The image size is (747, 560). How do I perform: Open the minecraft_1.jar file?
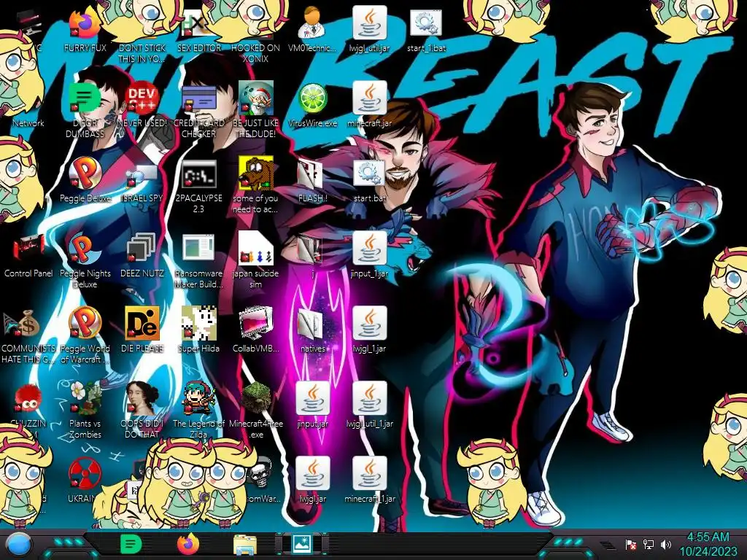(x=369, y=472)
